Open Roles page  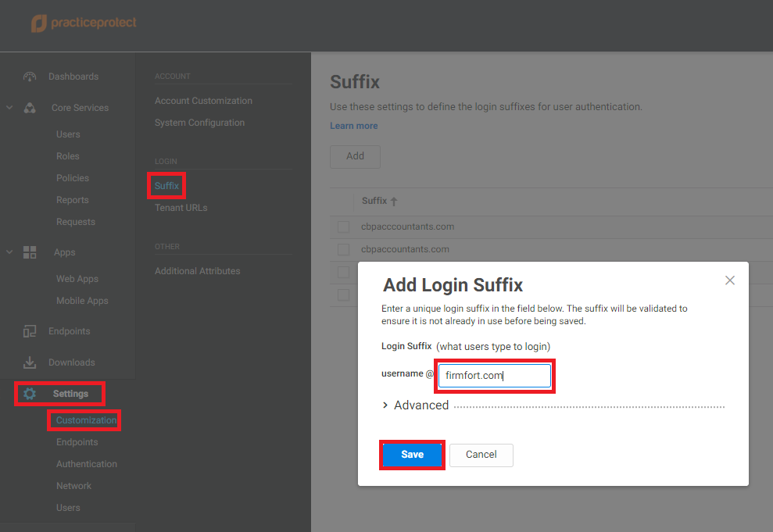pyautogui.click(x=67, y=156)
